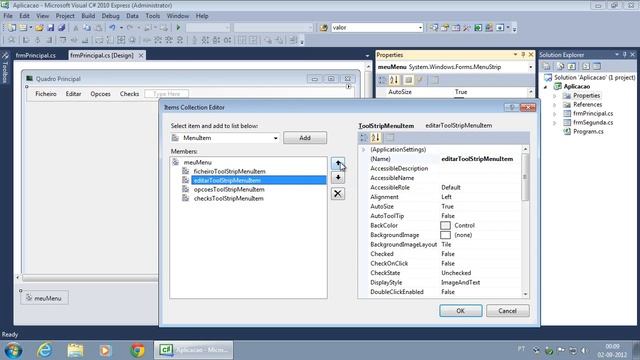Open the valor search combo box dropdown

(x=420, y=28)
